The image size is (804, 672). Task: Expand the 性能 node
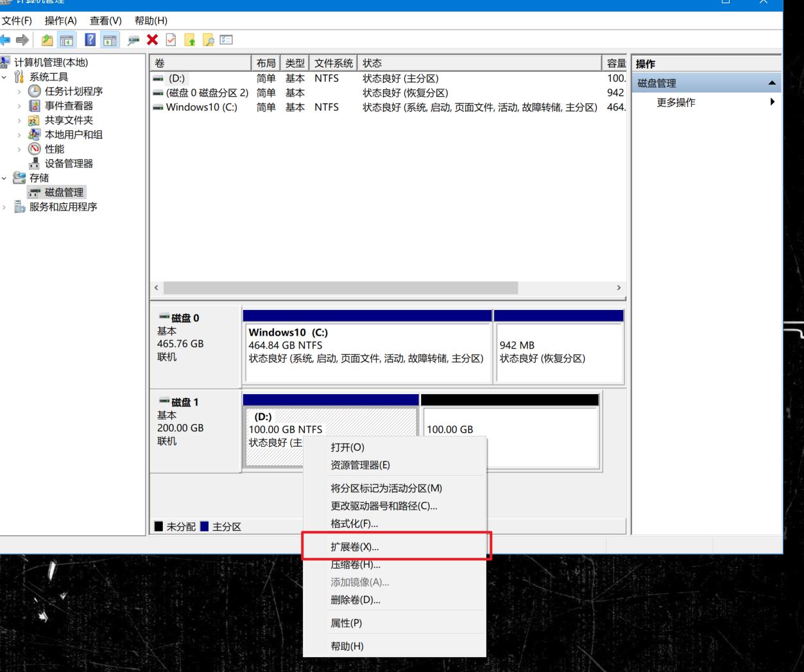click(x=19, y=149)
